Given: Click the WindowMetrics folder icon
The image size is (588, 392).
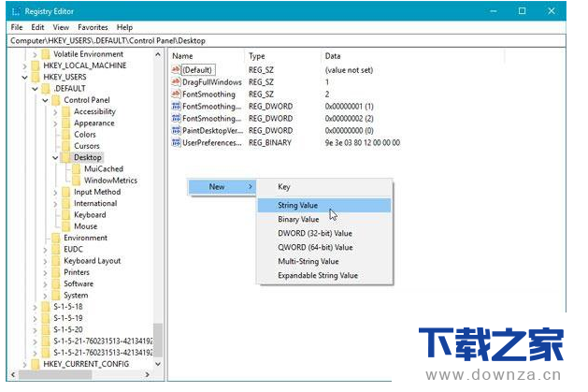Looking at the screenshot, I should (x=76, y=181).
